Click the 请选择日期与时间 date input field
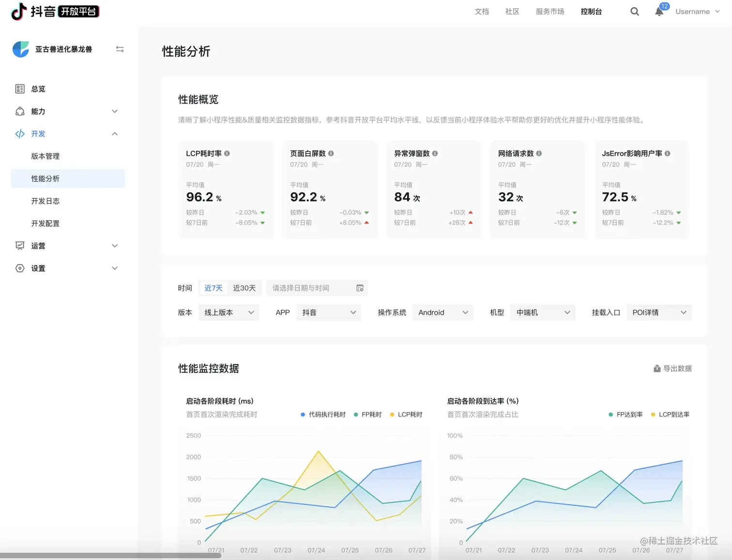The height and width of the screenshot is (560, 732). coord(317,288)
